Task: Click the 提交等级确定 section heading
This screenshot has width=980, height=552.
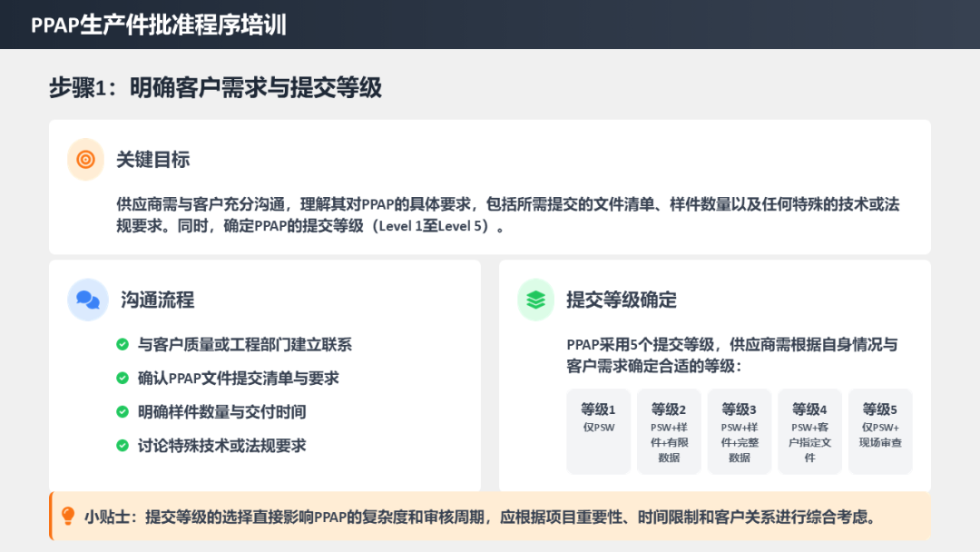Action: tap(622, 300)
